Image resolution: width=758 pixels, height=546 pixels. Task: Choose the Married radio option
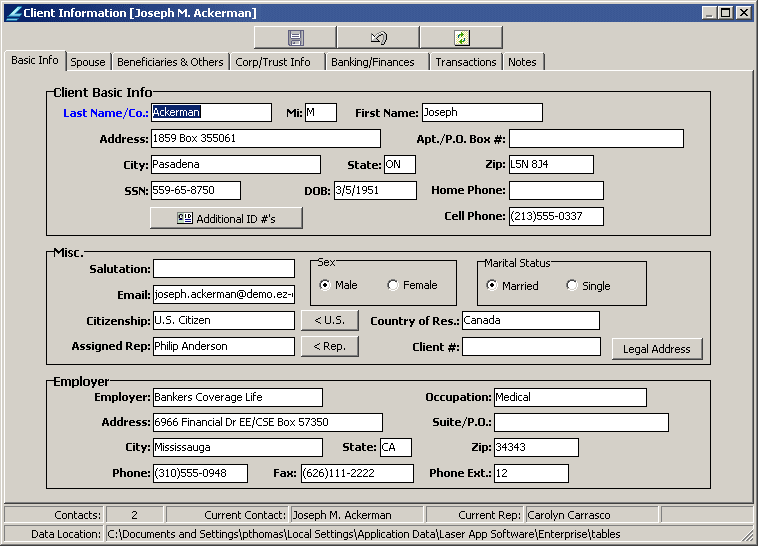[492, 286]
